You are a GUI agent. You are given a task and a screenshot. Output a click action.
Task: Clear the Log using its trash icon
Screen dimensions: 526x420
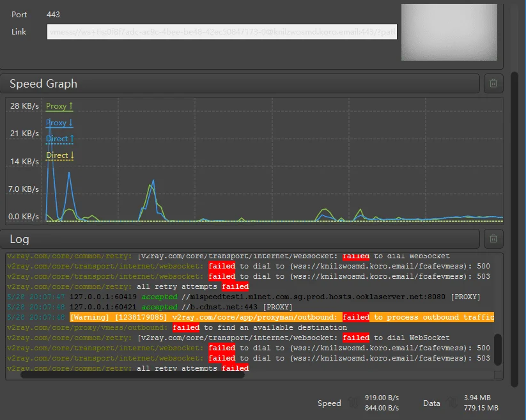(x=493, y=238)
